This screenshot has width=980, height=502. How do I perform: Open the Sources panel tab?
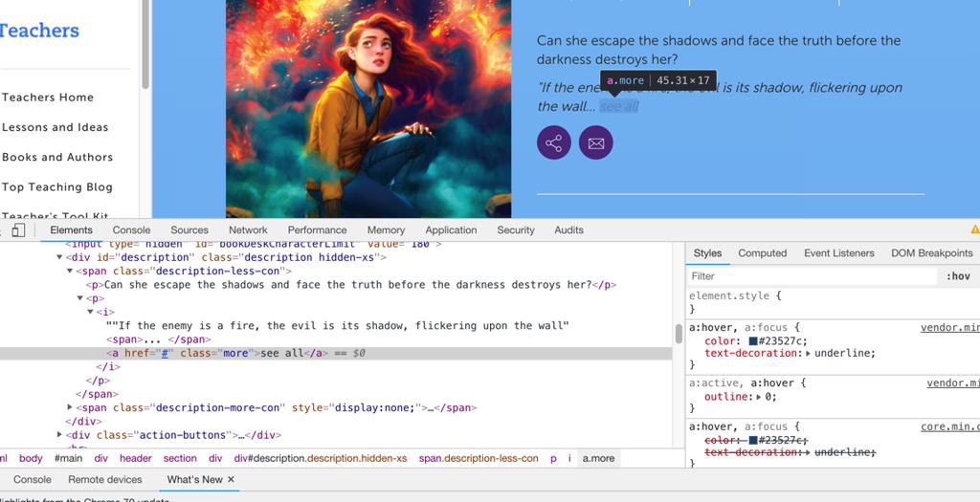[x=189, y=229]
